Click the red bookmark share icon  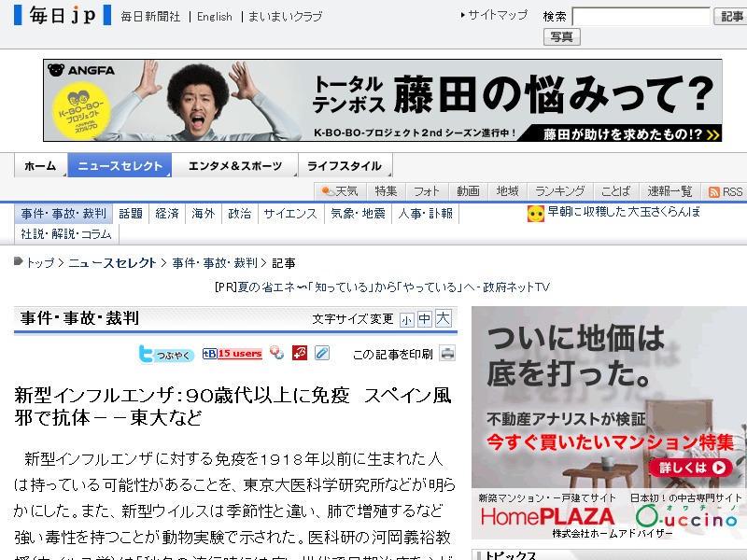tap(300, 353)
